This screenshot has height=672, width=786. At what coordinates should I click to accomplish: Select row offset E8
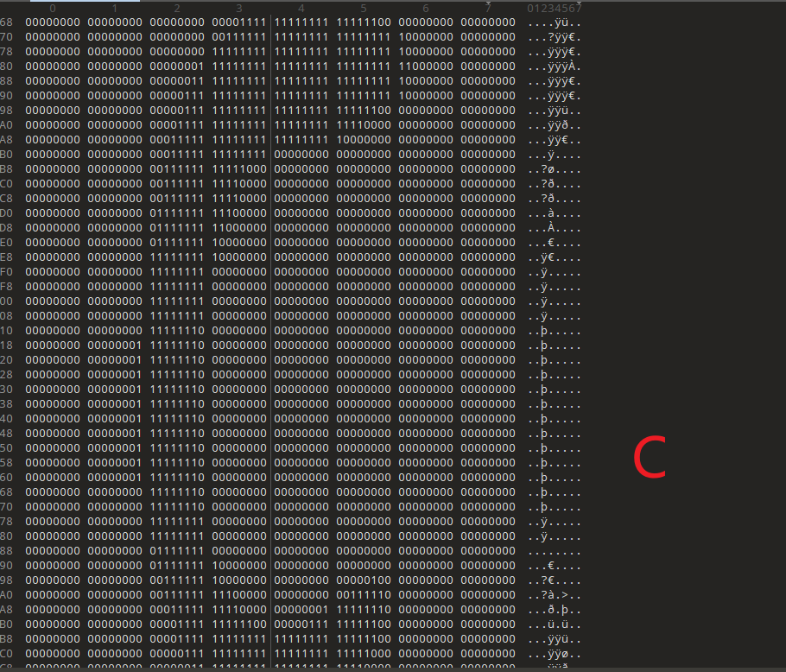click(x=7, y=257)
